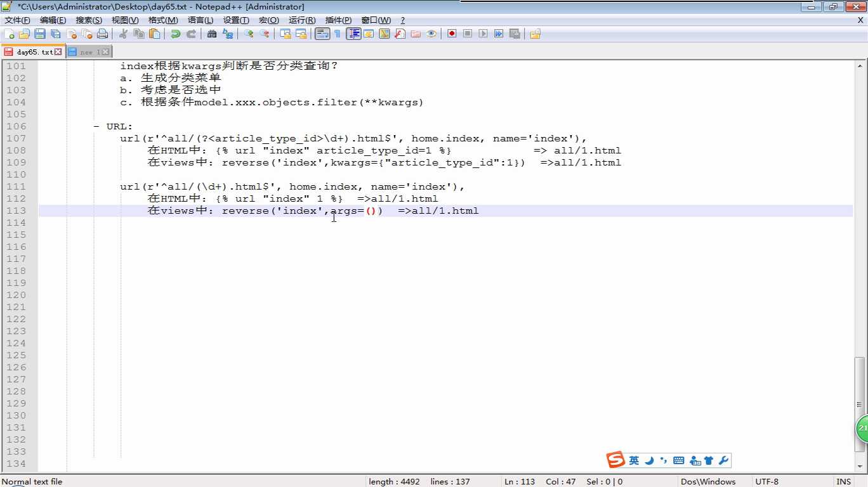Toggle the Monitoring eye icon
This screenshot has width=868, height=487.
coord(431,34)
